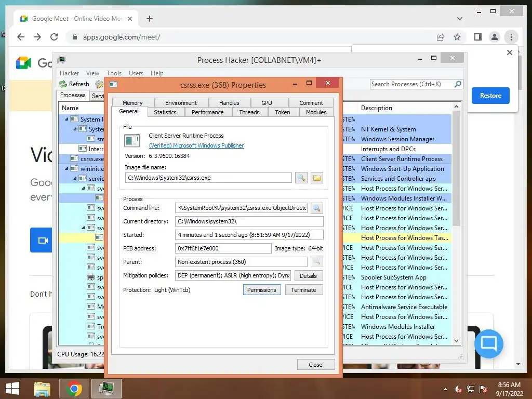Click the share icon in the Chrome address bar
The height and width of the screenshot is (399, 532).
[441, 37]
